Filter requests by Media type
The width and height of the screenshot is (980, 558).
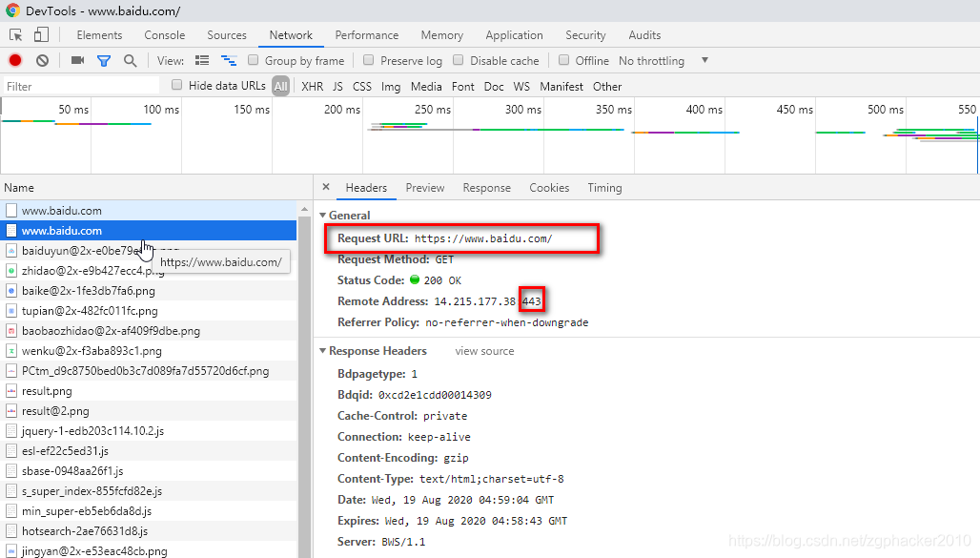click(x=426, y=87)
